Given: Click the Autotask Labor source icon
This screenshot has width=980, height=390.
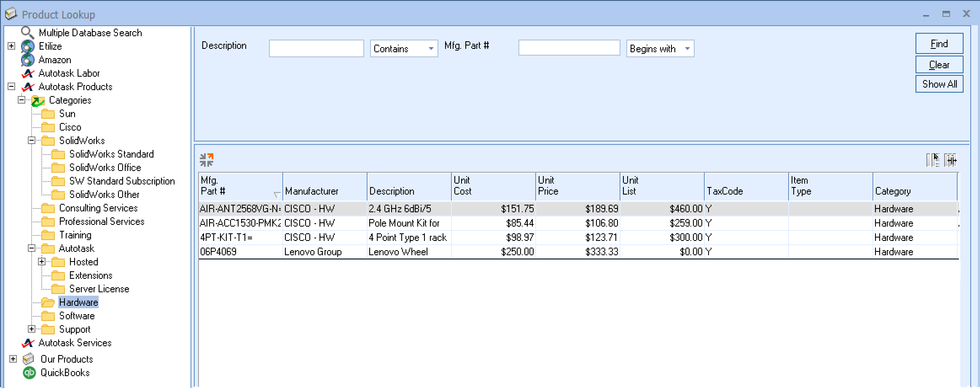Looking at the screenshot, I should point(28,73).
